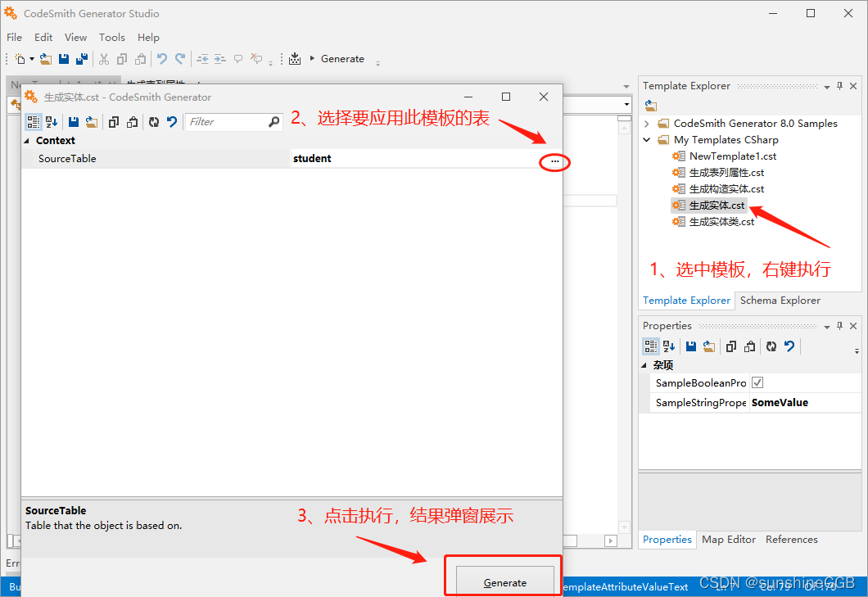Click the SourceTable ellipsis browse button
Image resolution: width=868 pixels, height=597 pixels.
tap(554, 161)
